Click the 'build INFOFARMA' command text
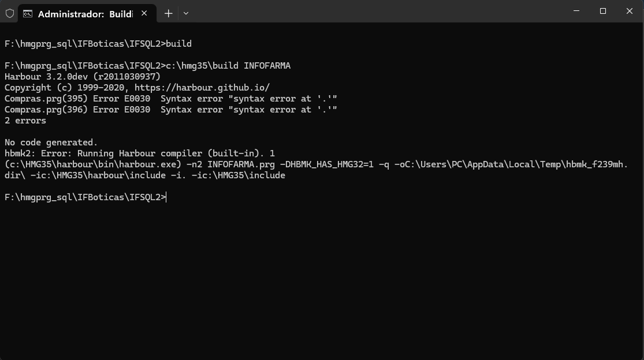The height and width of the screenshot is (360, 644). click(251, 66)
